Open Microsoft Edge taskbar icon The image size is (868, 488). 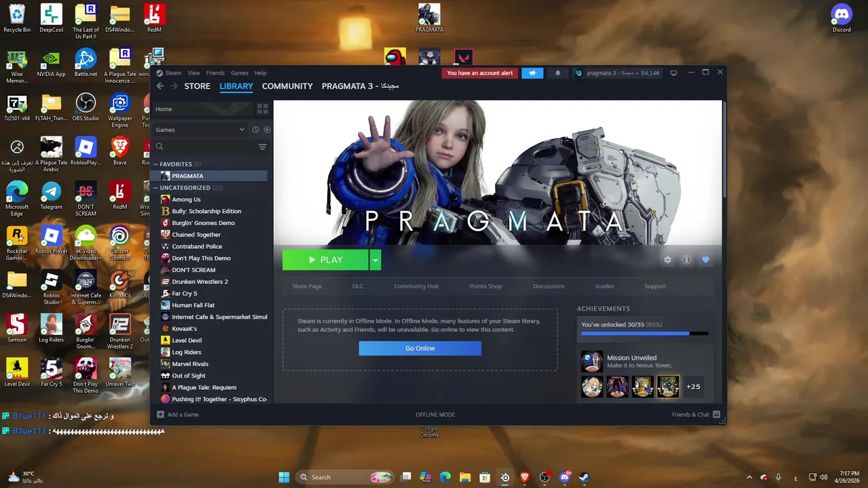point(446,477)
